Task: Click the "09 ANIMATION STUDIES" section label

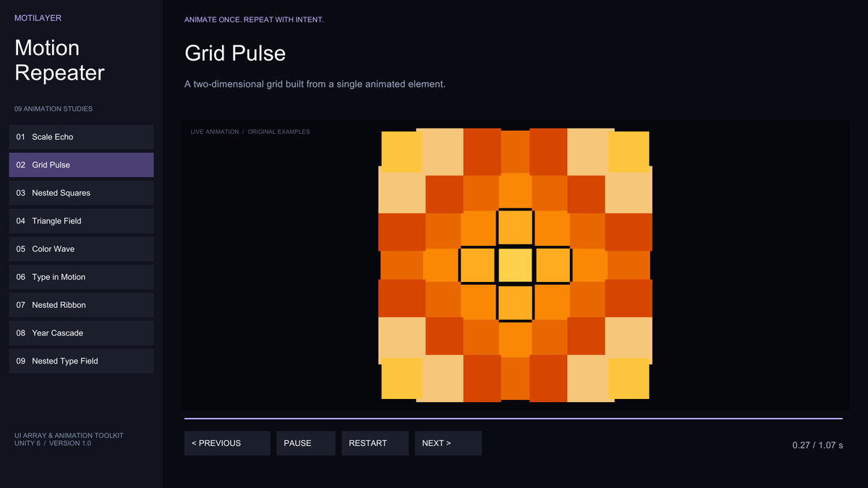Action: 54,109
